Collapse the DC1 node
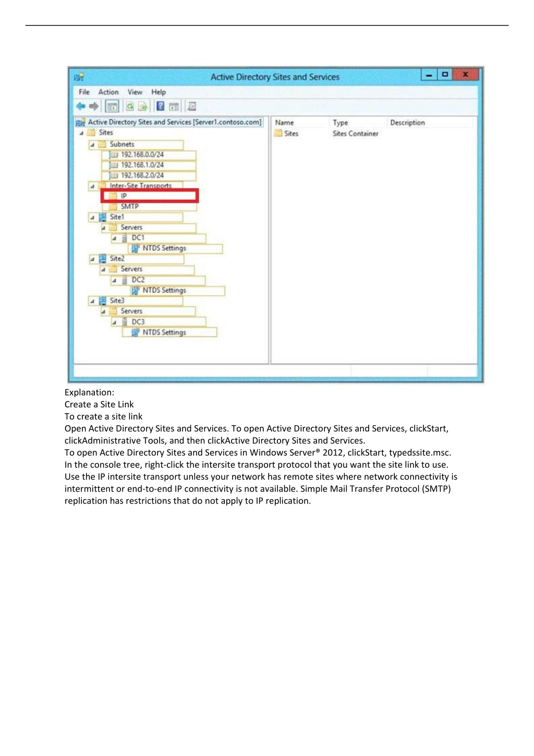The width and height of the screenshot is (534, 756). pos(114,238)
